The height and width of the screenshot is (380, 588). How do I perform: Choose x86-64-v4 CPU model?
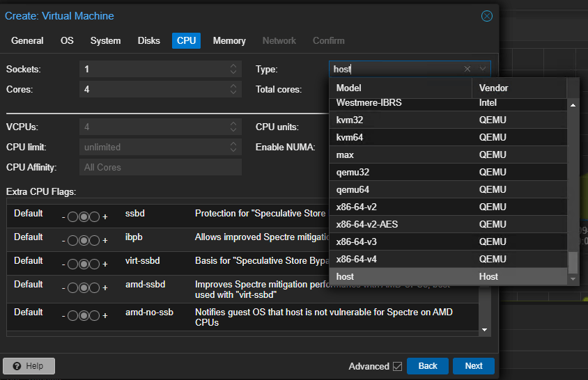point(448,259)
